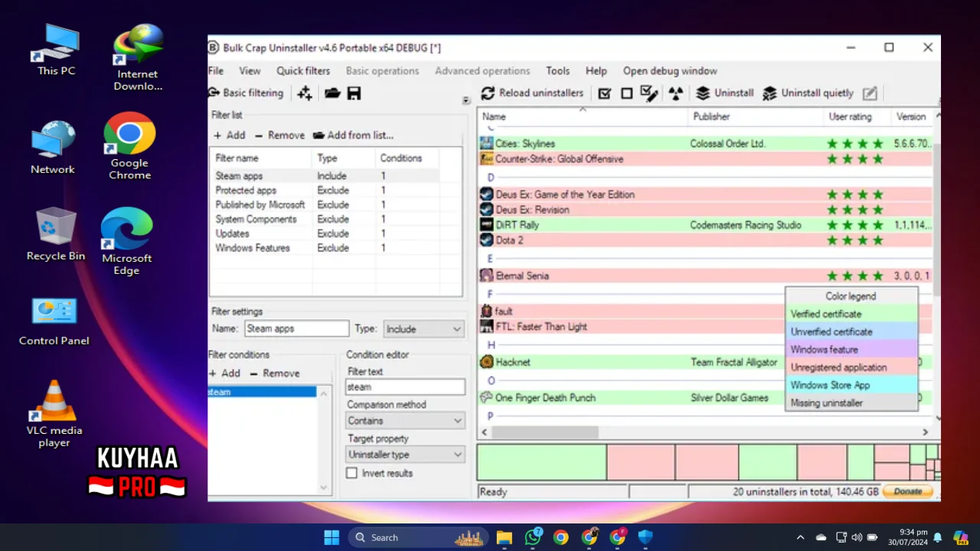Open Control Panel desktop icon
The image size is (980, 551).
tap(54, 321)
